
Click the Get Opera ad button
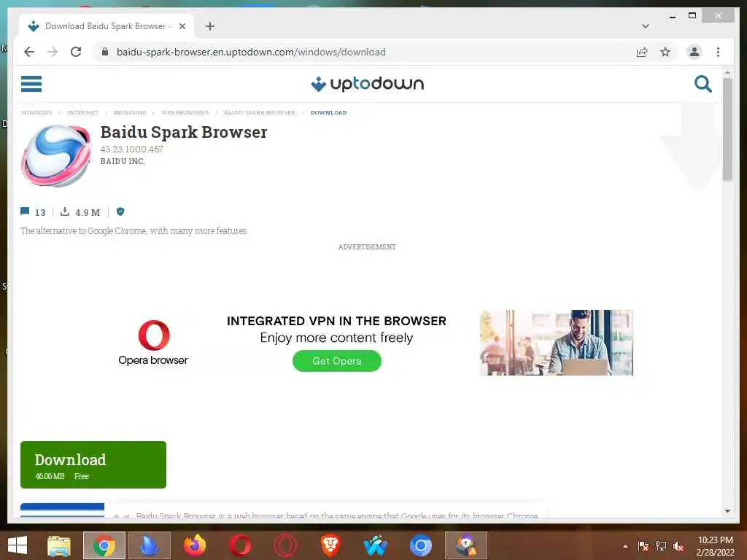pos(337,361)
